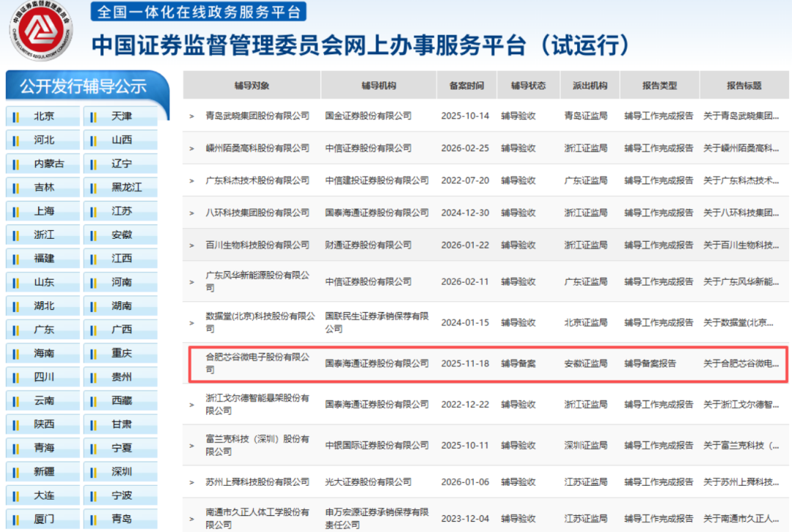Expand the 广东科杰技术股份有限公司 row arrow
The image size is (792, 532).
(x=191, y=181)
